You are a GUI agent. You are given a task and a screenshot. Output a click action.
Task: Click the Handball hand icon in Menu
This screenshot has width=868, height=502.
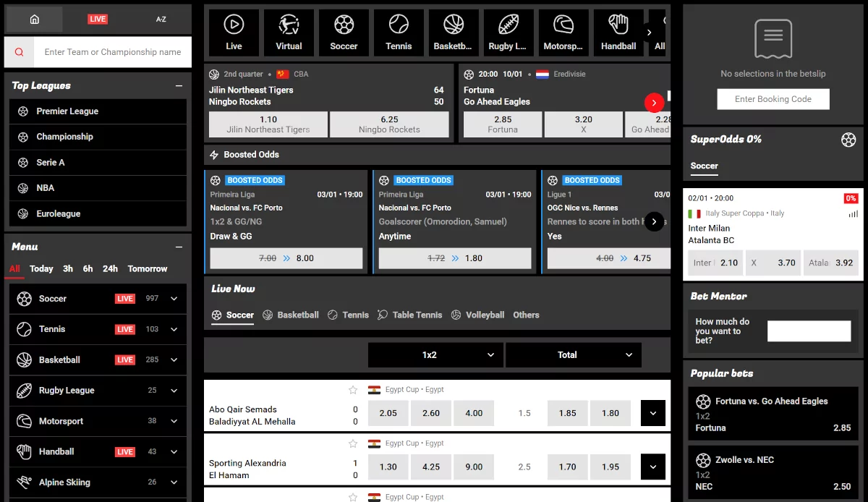pyautogui.click(x=25, y=451)
